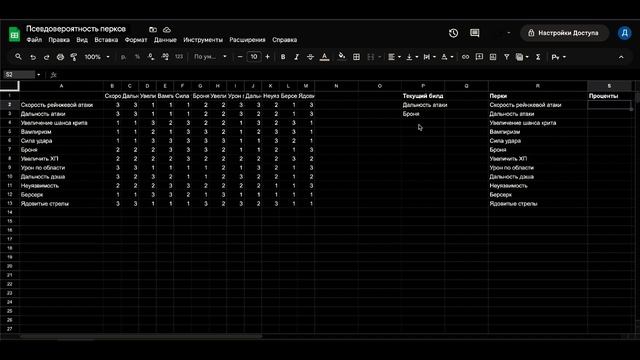The height and width of the screenshot is (360, 640).
Task: Increase decimal places
Action: (x=165, y=57)
